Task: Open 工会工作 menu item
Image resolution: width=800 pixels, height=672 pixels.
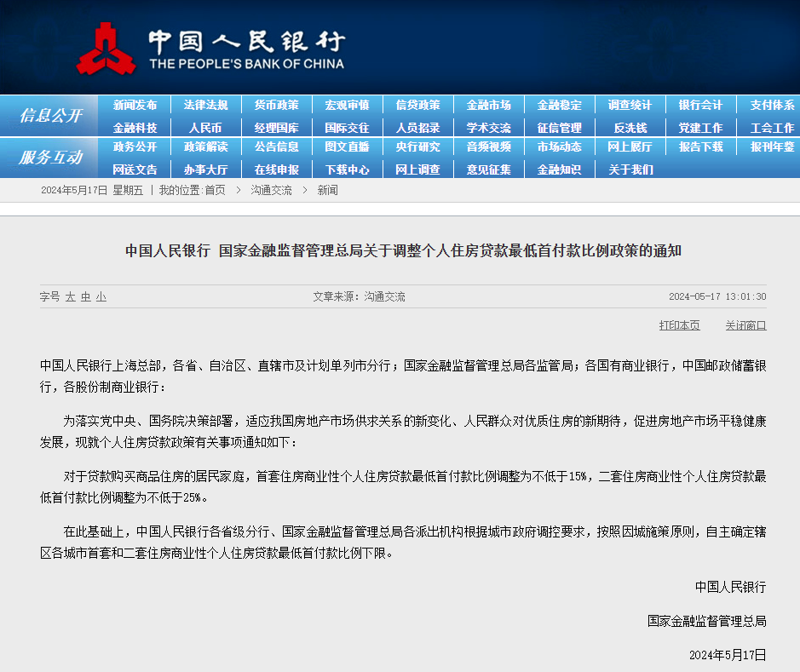Action: tap(772, 128)
